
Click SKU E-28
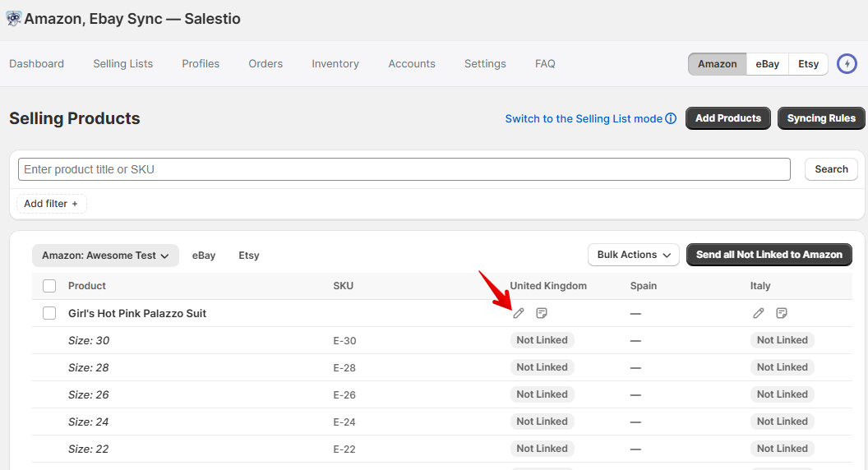click(x=344, y=367)
